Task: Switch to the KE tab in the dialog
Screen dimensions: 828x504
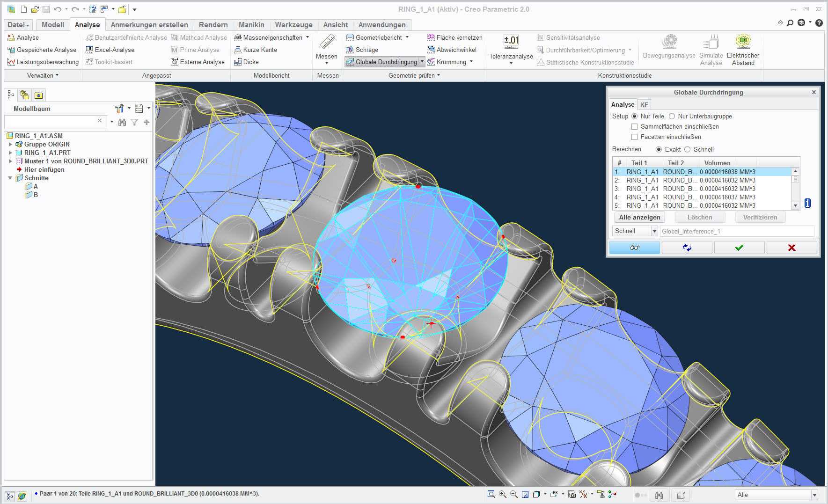Action: (x=644, y=105)
